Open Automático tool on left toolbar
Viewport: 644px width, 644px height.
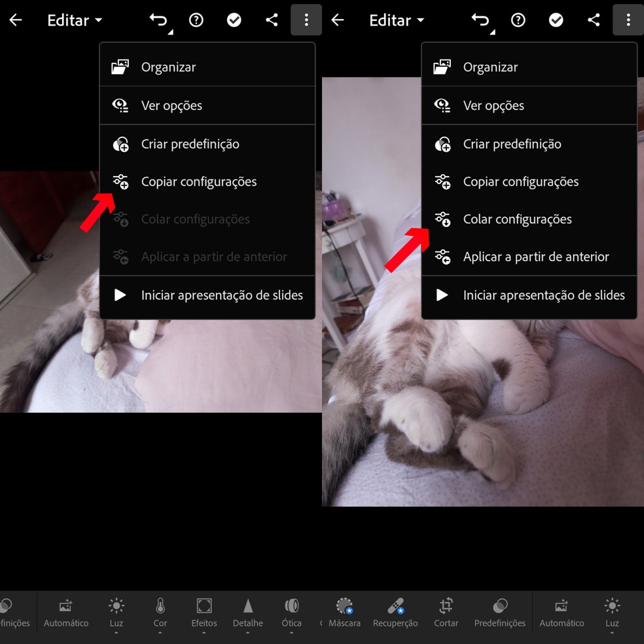coord(66,613)
